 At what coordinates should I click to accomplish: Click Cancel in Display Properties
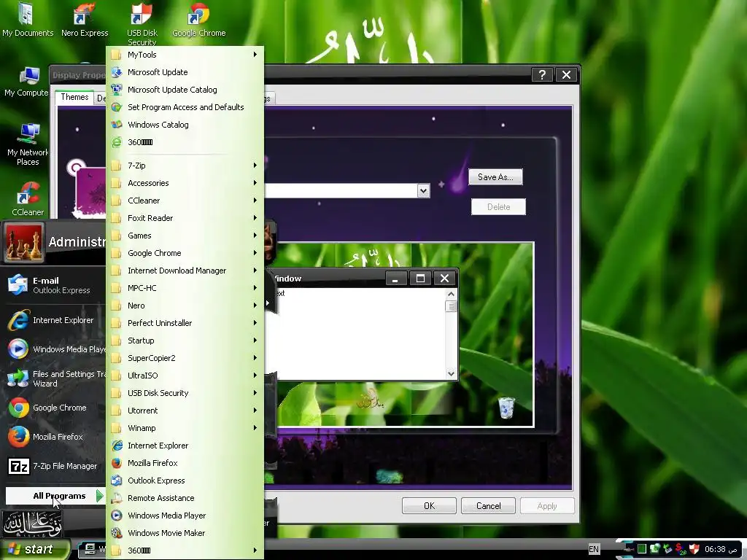tap(488, 506)
